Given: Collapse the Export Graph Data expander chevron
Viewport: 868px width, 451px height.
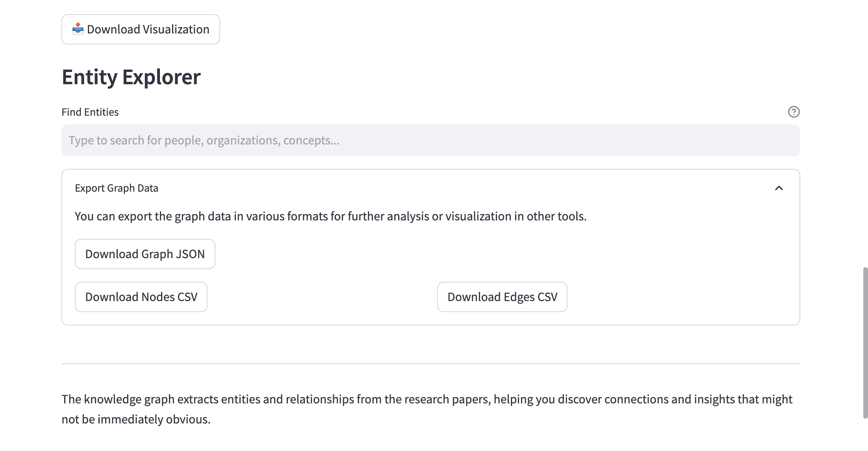Looking at the screenshot, I should [779, 188].
